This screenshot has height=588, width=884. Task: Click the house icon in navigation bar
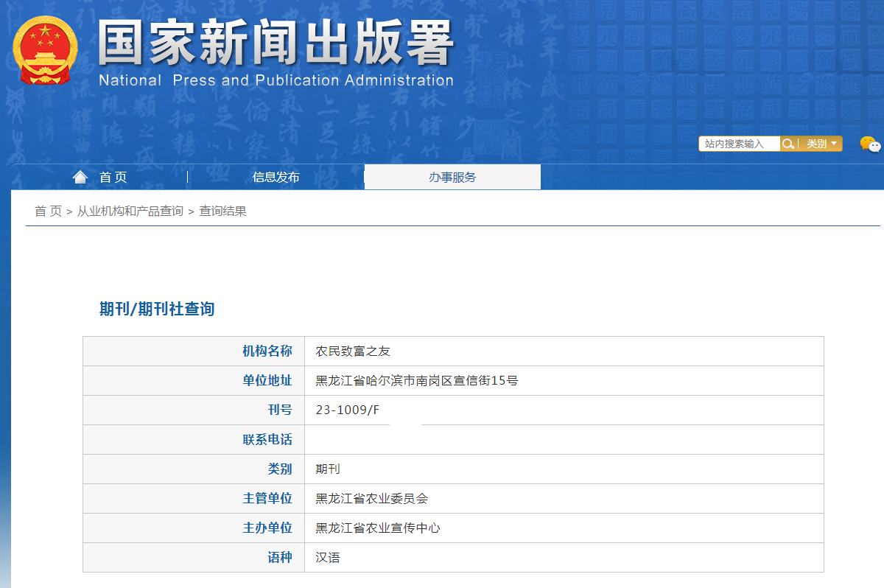coord(80,177)
